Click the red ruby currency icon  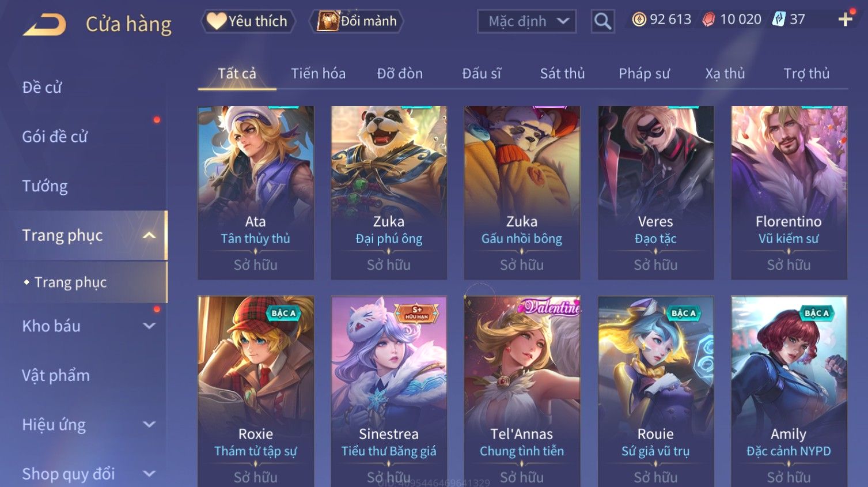pyautogui.click(x=708, y=20)
